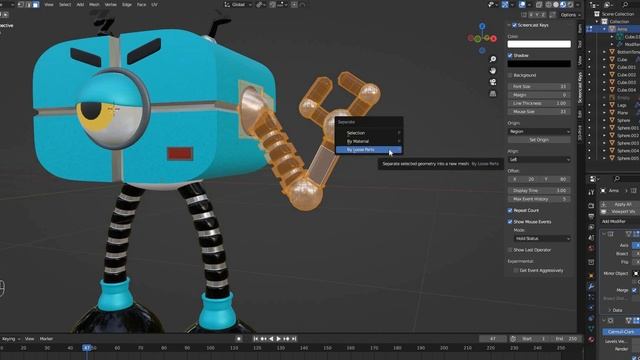Click the pan view hand icon

pyautogui.click(x=493, y=71)
